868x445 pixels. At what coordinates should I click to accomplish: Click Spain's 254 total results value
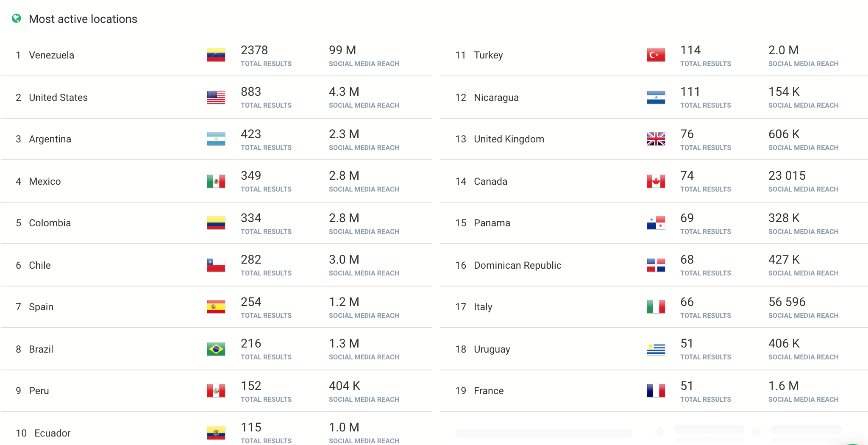(x=251, y=302)
